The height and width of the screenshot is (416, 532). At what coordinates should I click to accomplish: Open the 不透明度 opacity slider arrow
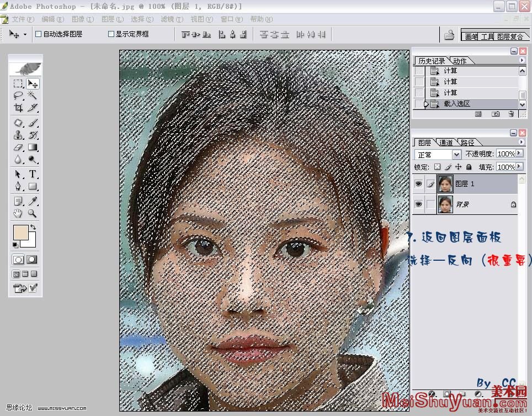519,154
